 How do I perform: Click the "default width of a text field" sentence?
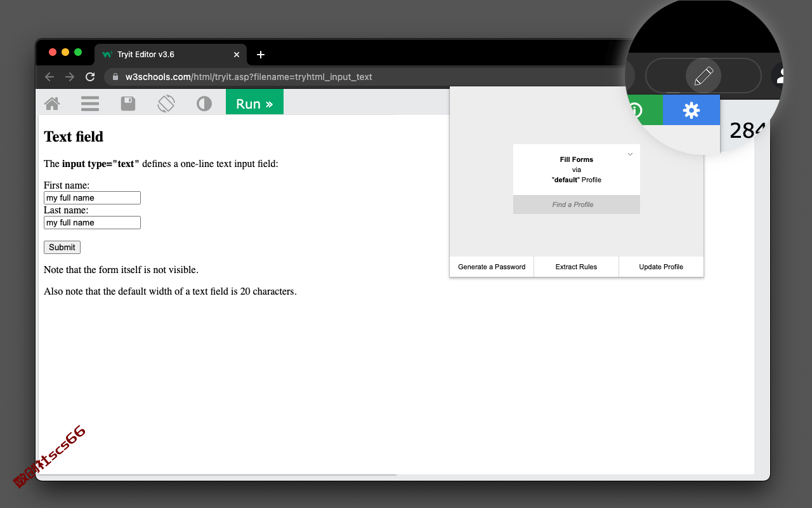[x=170, y=291]
